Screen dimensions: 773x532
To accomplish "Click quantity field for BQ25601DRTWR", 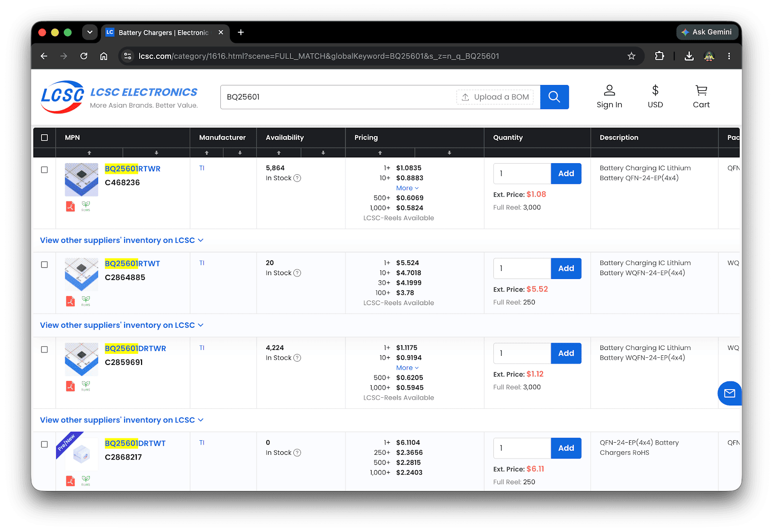I will point(522,353).
